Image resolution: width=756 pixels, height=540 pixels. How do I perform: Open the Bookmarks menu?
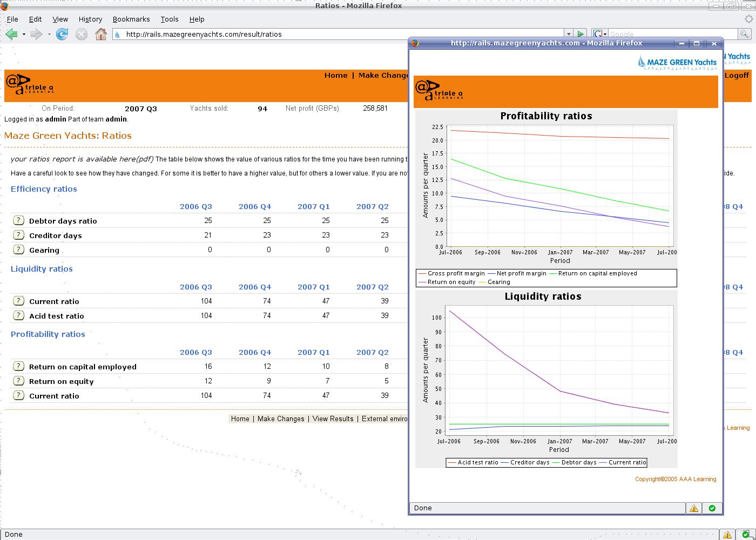(x=131, y=19)
